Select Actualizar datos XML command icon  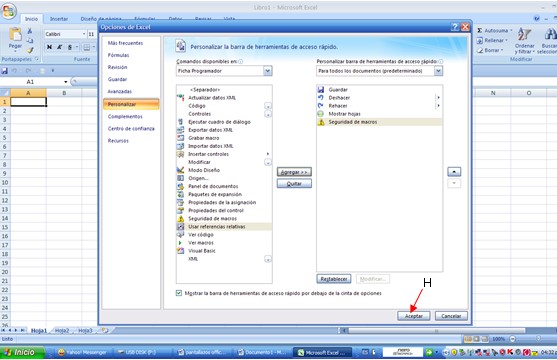pos(180,98)
